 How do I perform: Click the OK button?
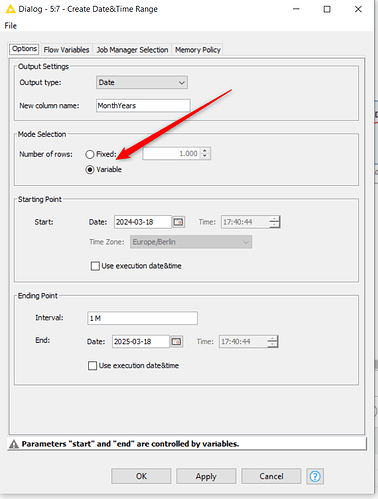[x=141, y=476]
